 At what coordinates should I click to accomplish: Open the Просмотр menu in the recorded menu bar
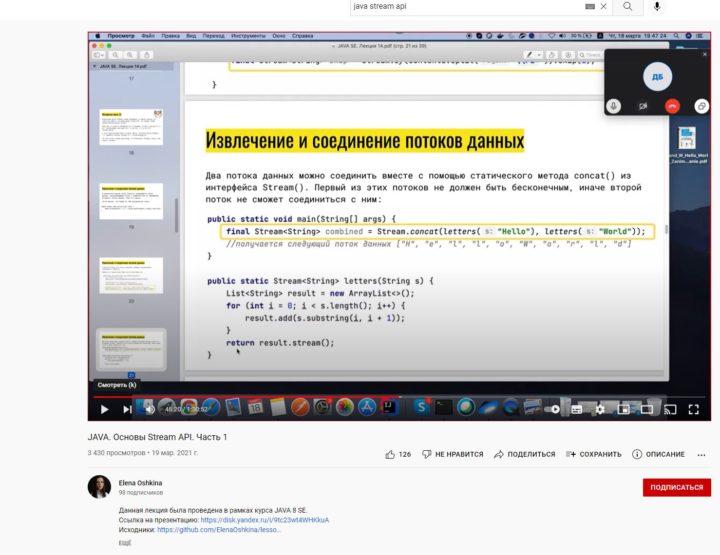coord(121,36)
